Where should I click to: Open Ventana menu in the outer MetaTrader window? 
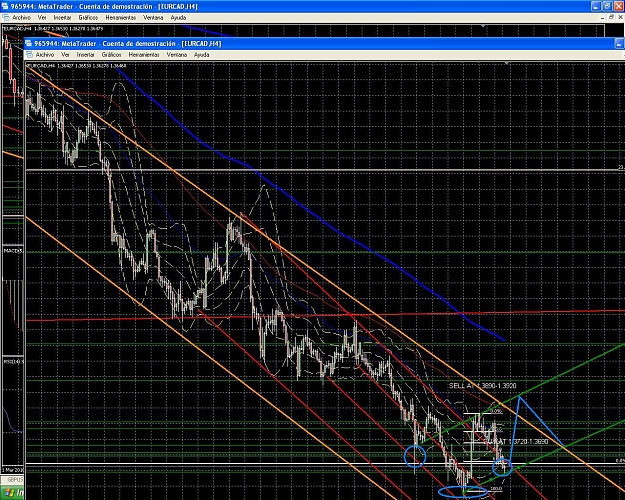click(153, 18)
